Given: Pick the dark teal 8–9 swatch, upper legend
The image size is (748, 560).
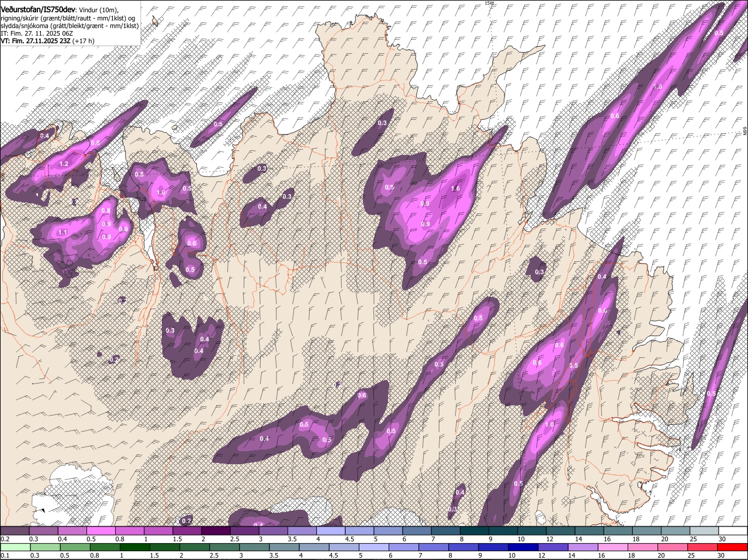Looking at the screenshot, I should pos(474,530).
